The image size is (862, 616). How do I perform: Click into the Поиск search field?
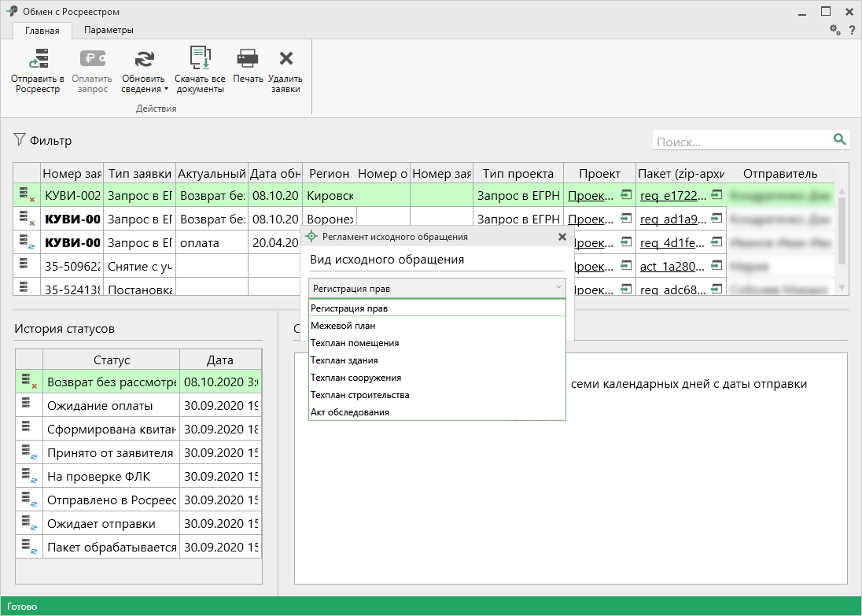[x=739, y=142]
